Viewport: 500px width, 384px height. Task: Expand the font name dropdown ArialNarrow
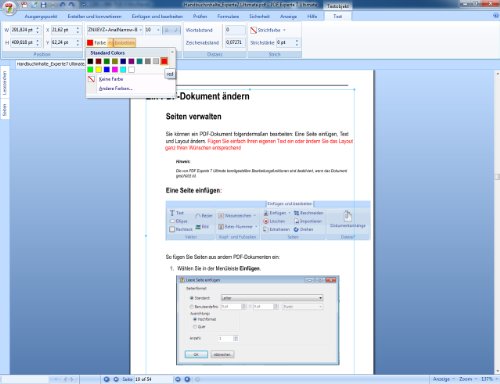click(x=141, y=30)
